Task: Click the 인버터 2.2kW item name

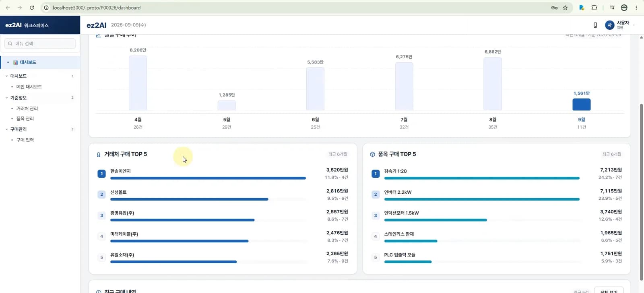Action: (398, 192)
